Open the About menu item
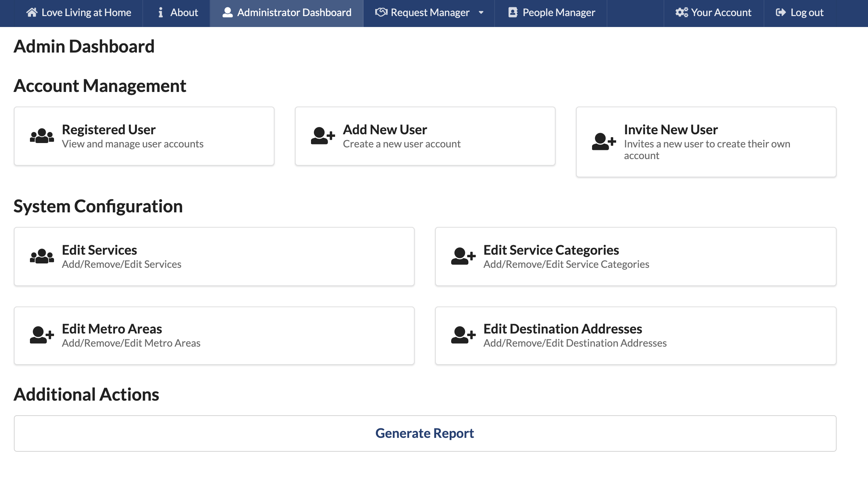This screenshot has width=868, height=478. (176, 13)
